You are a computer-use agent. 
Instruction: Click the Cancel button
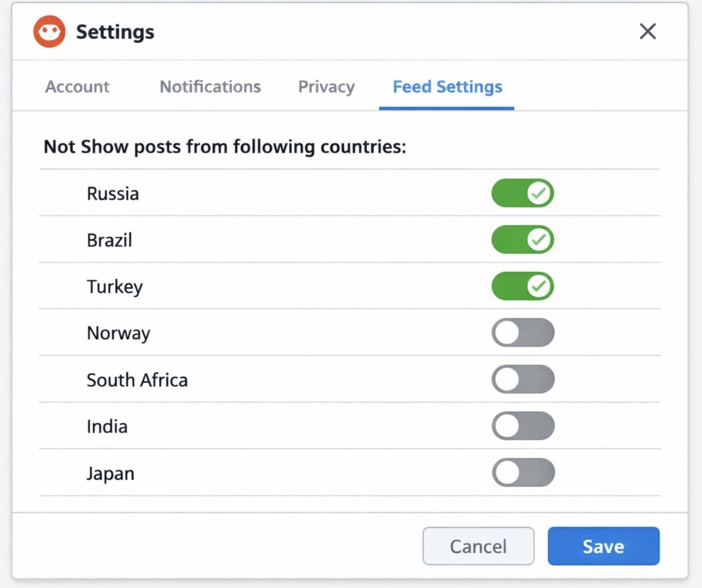478,546
